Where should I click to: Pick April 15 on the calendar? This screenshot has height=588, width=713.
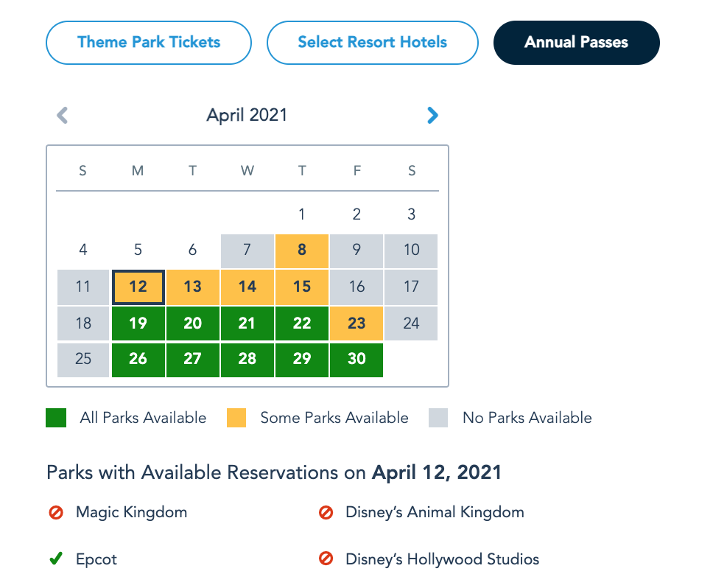[302, 287]
